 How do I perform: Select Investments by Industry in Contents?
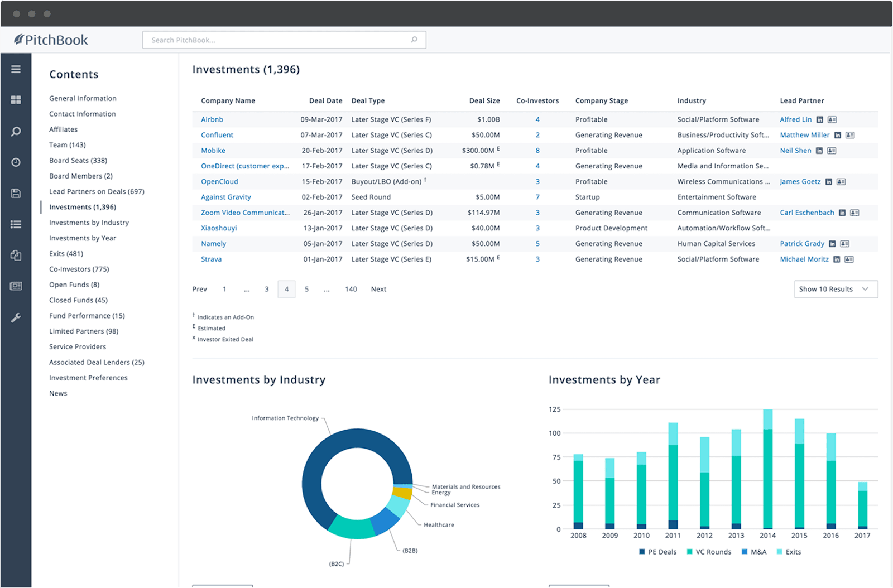pos(89,223)
